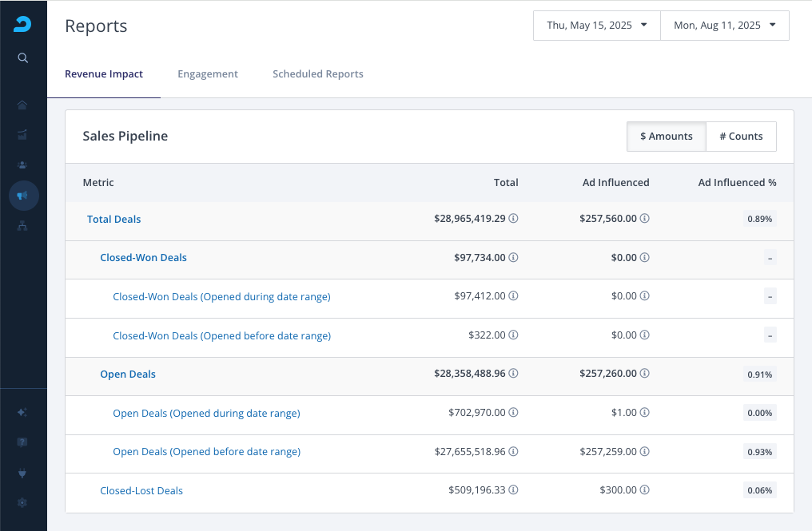The height and width of the screenshot is (531, 812).
Task: Switch to the Engagement tab
Action: pos(208,74)
